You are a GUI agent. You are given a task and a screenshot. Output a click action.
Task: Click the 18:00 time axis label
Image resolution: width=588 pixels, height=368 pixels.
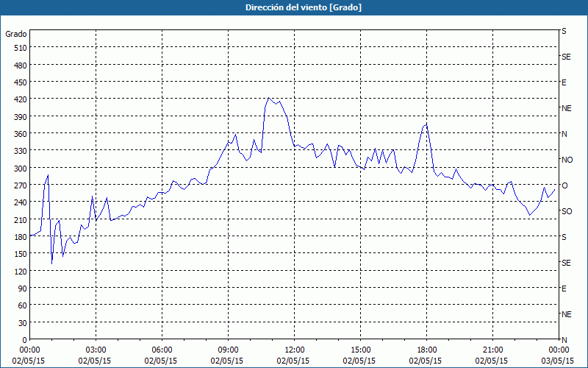click(427, 350)
